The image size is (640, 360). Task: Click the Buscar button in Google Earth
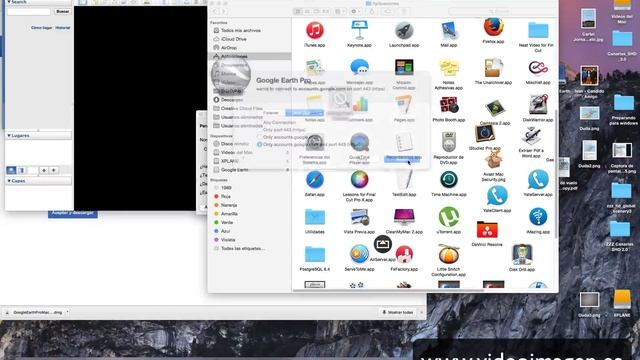coord(62,11)
